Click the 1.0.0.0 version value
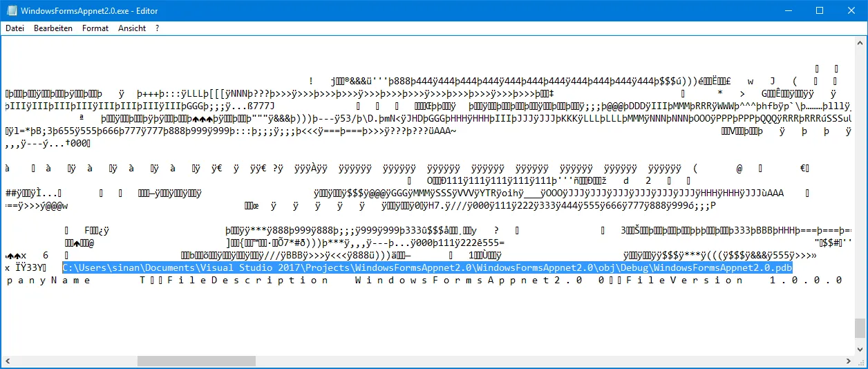 coord(806,280)
